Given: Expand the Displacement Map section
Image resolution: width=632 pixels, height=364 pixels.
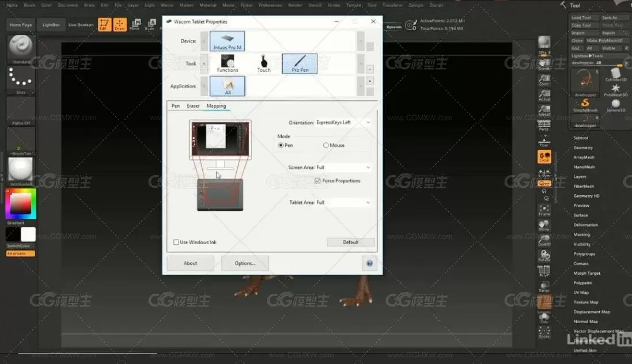Looking at the screenshot, I should [x=591, y=312].
